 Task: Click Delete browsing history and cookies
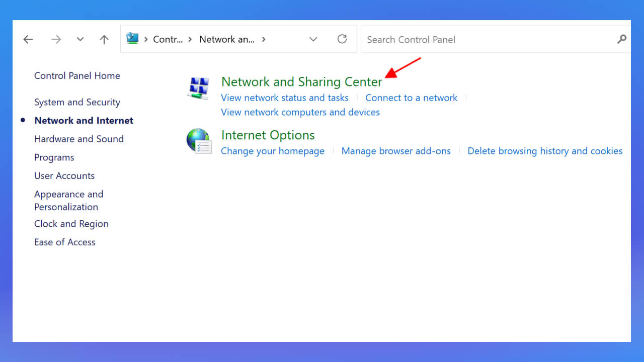[545, 151]
